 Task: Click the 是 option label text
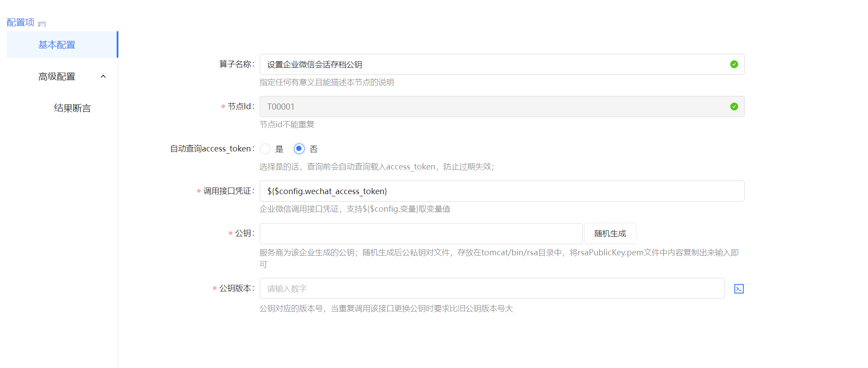tap(279, 149)
